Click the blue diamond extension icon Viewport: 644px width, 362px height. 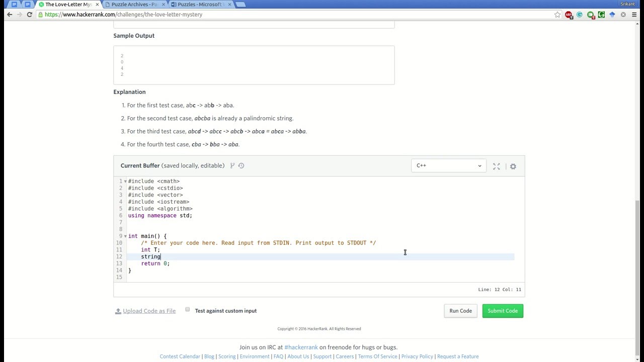tap(612, 15)
